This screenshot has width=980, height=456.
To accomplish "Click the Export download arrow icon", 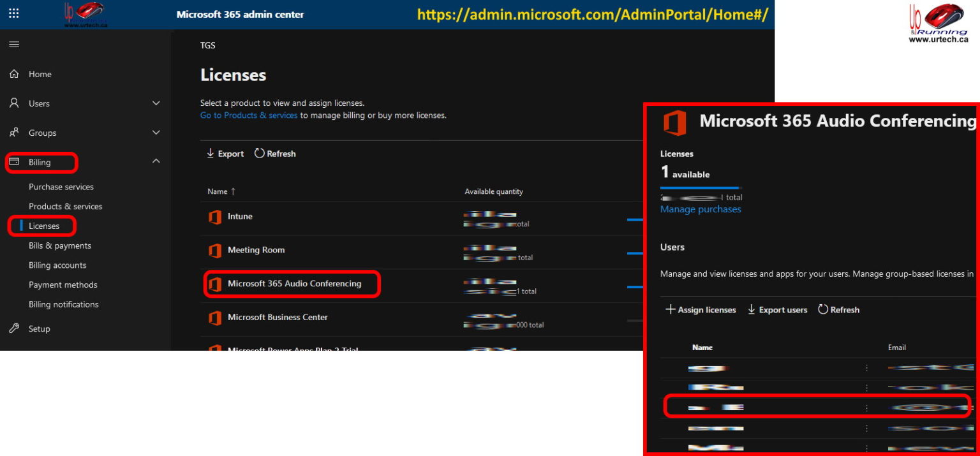I will [x=210, y=154].
